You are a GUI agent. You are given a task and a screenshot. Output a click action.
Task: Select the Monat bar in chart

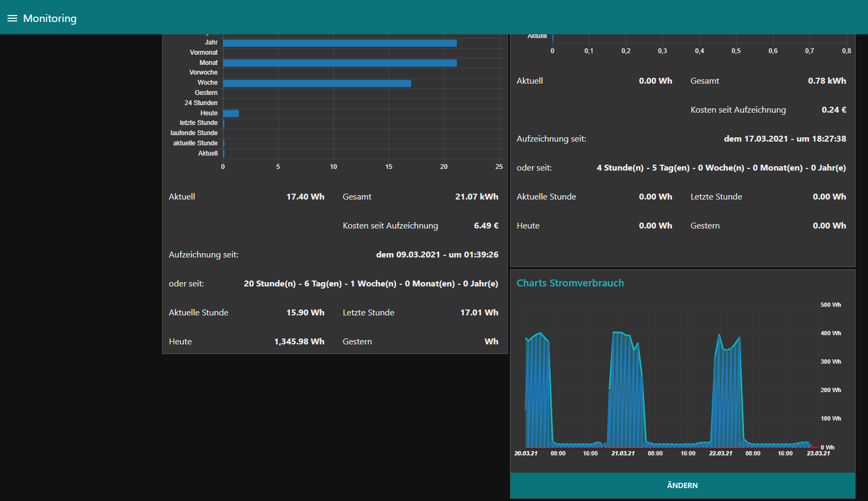(340, 63)
